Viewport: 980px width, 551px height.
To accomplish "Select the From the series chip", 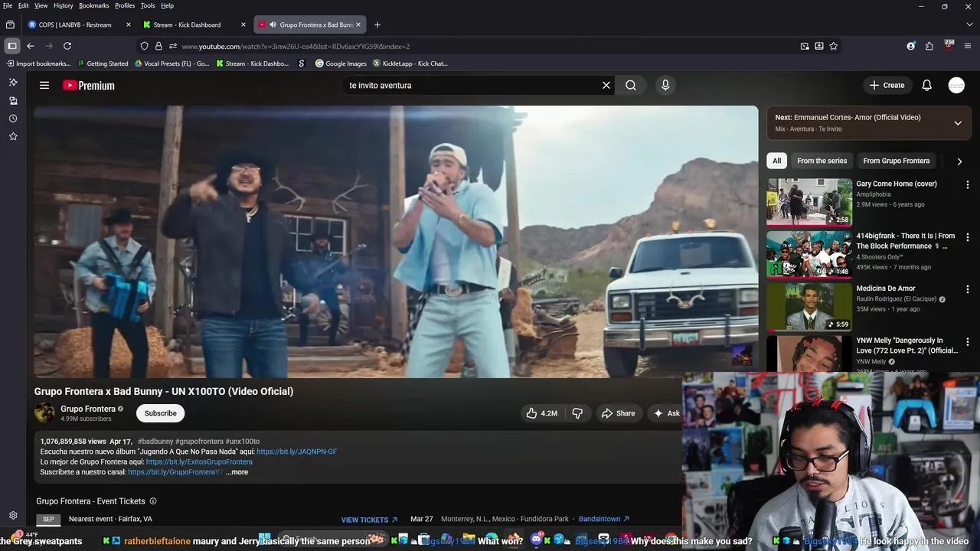I will 822,161.
